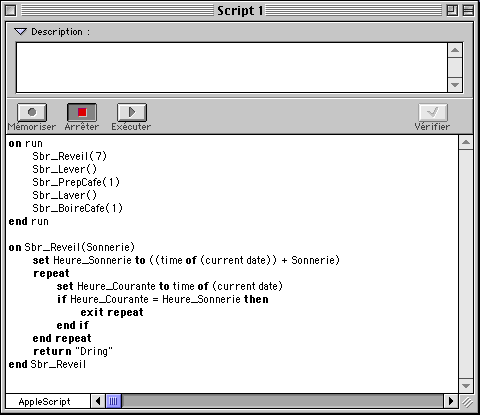Collapse the Description disclosure triangle
This screenshot has width=480, height=415.
(20, 32)
